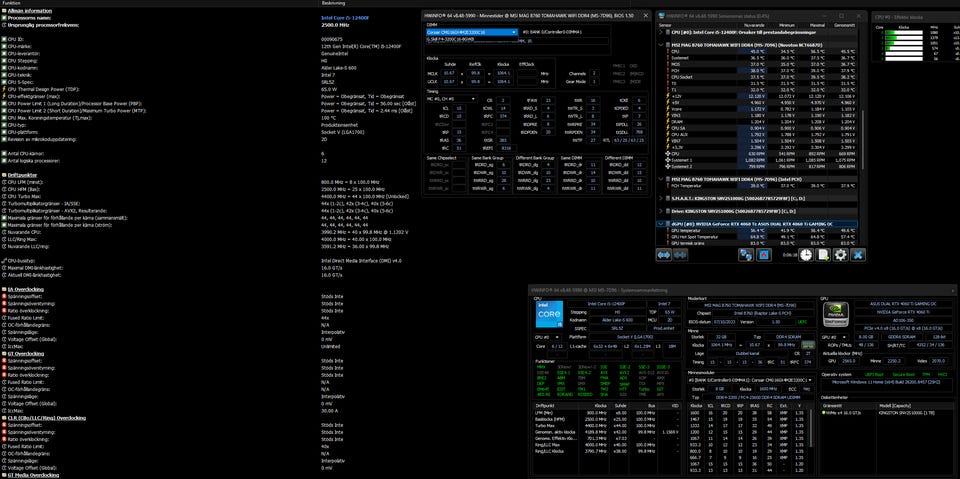Click the collapse arrows icon in sensor toolbar
Screen dimensions: 960x479
click(x=680, y=254)
